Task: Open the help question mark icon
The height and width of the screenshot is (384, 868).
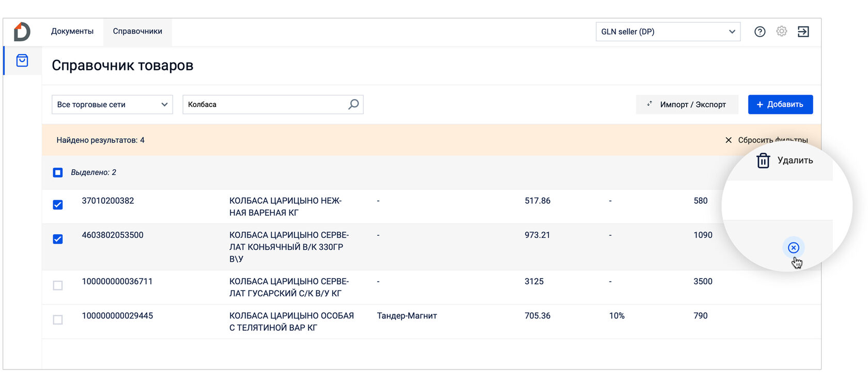Action: (760, 31)
